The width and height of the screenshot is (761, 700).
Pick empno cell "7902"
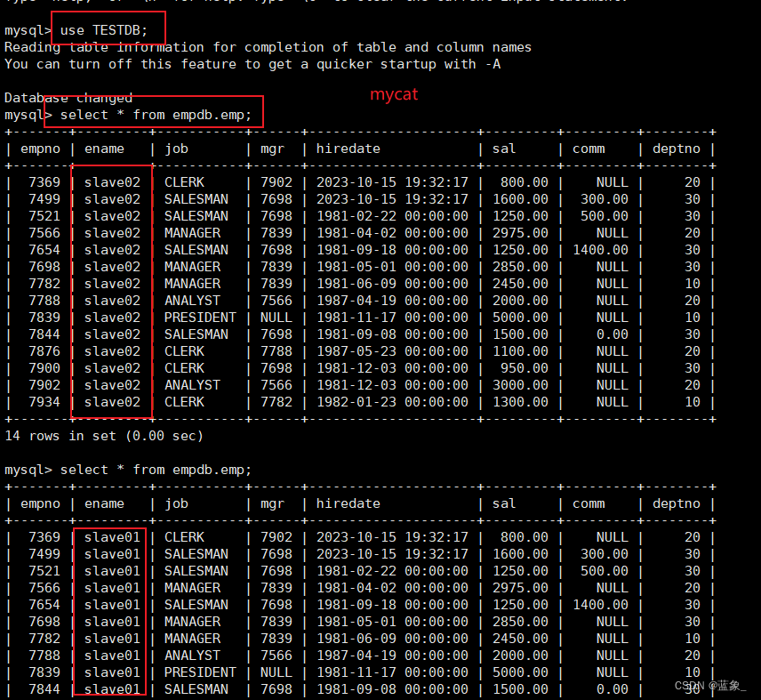coord(44,385)
